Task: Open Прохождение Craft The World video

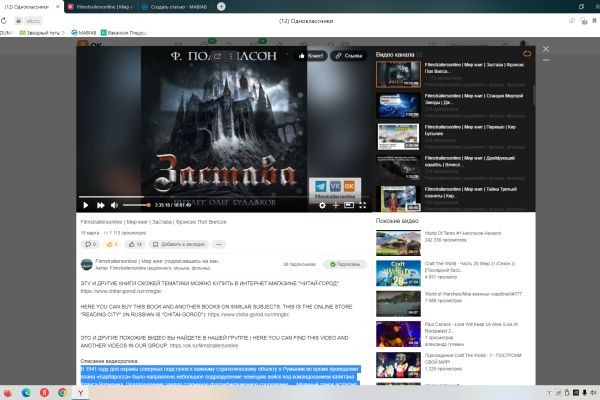Action: click(398, 365)
